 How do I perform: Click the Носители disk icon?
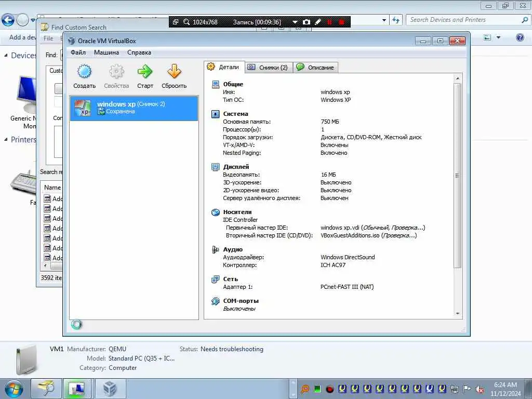[216, 212]
